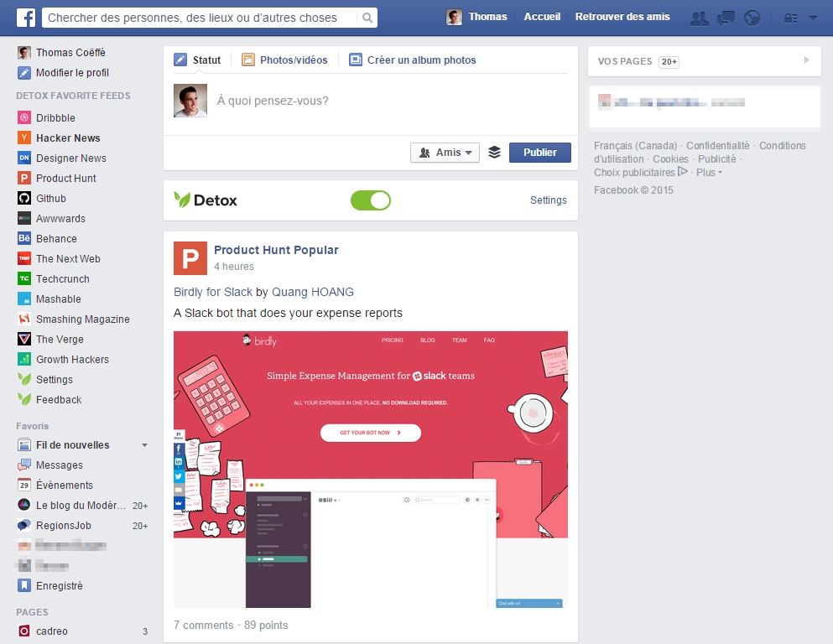Viewport: 833px width, 644px height.
Task: Click Français (Canada) language link
Action: pos(635,145)
